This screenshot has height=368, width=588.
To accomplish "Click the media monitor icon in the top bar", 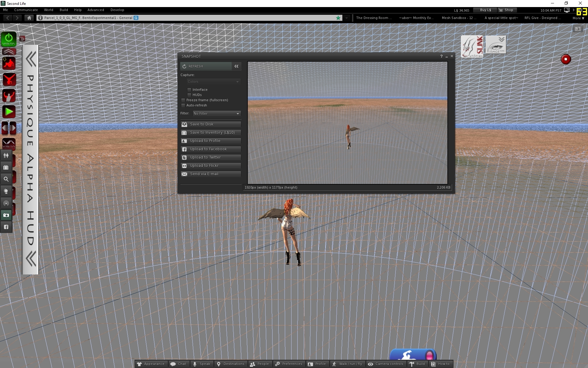I will 567,10.
